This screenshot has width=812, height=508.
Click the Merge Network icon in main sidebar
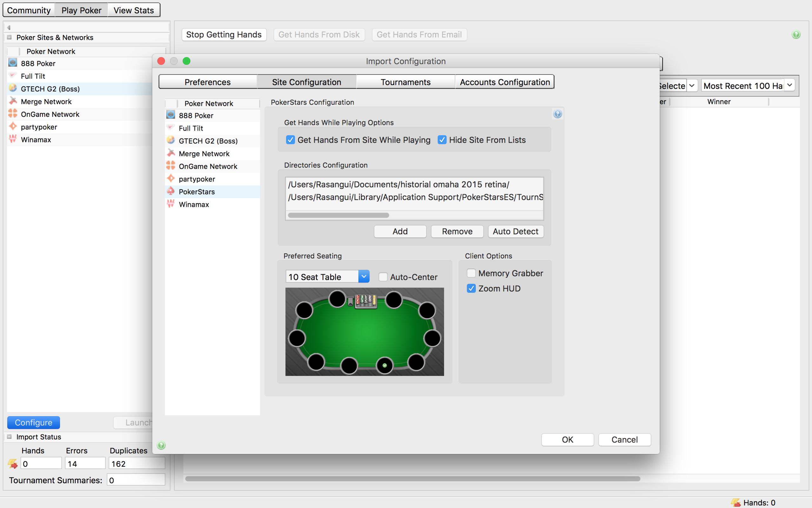pyautogui.click(x=13, y=101)
